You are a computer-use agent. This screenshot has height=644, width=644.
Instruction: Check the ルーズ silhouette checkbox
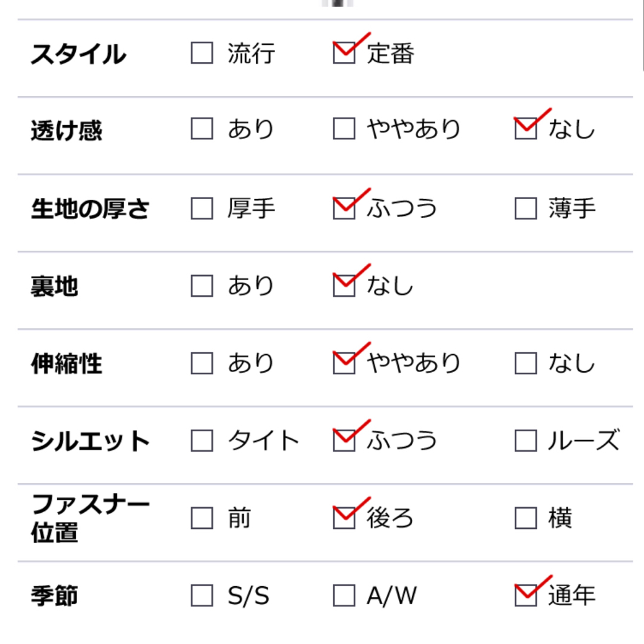point(526,441)
